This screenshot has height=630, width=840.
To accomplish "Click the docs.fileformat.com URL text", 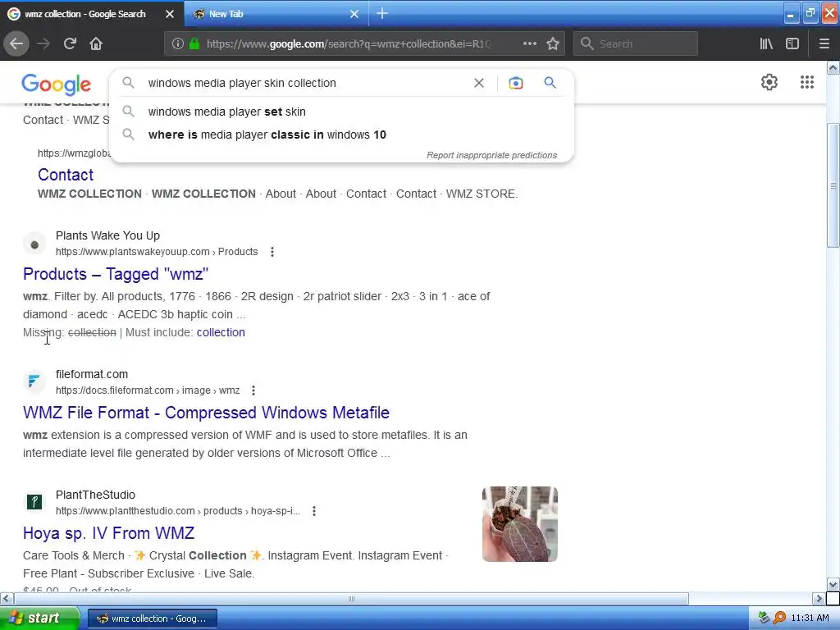I will tap(148, 390).
